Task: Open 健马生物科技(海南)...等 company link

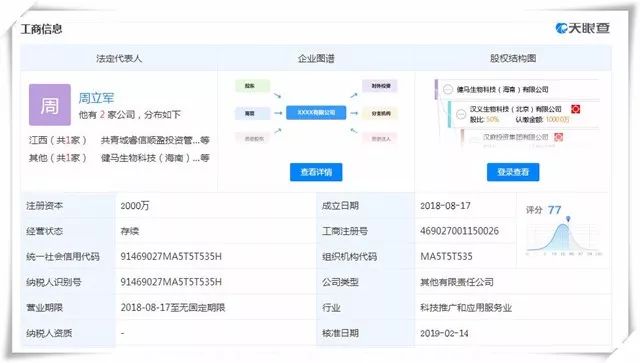Action: (x=155, y=158)
